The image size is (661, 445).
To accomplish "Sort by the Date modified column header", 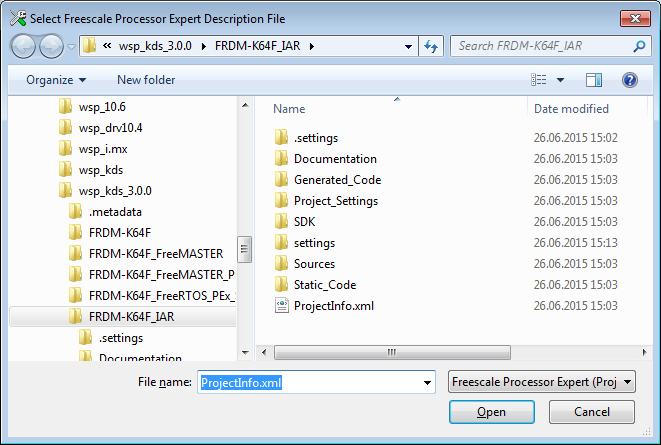I will tap(572, 108).
